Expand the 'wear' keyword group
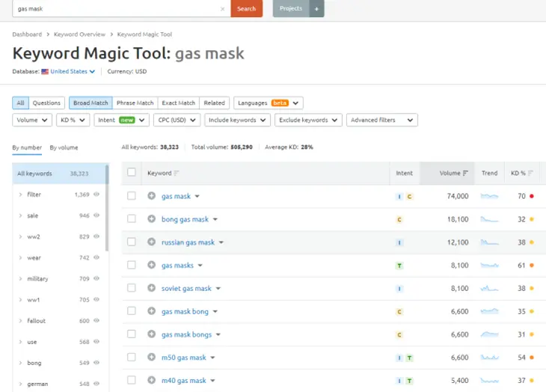 click(x=20, y=257)
